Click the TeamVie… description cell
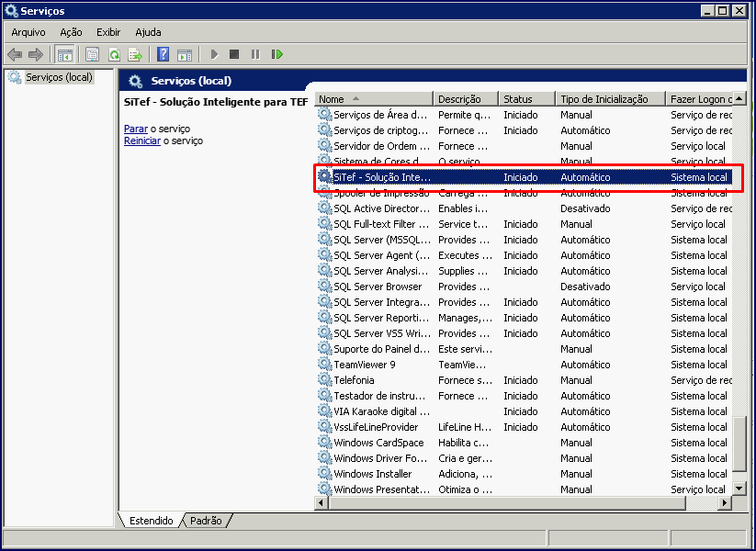Screen dimensions: 756x551 coord(462,365)
